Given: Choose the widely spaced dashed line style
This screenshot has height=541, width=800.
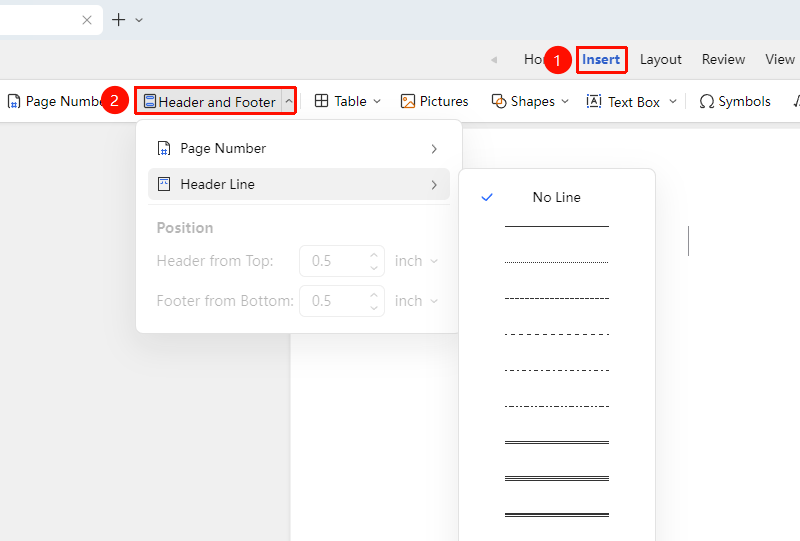Looking at the screenshot, I should [557, 334].
